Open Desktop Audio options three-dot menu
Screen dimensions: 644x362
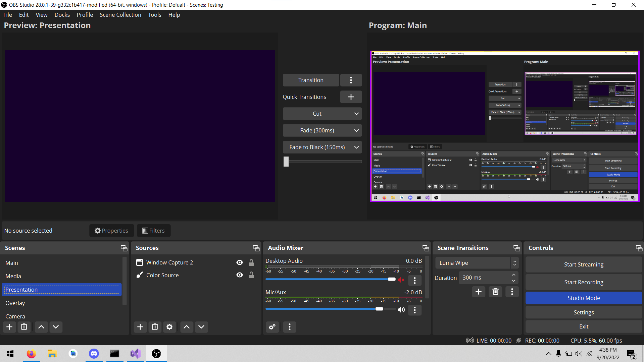[x=415, y=280]
